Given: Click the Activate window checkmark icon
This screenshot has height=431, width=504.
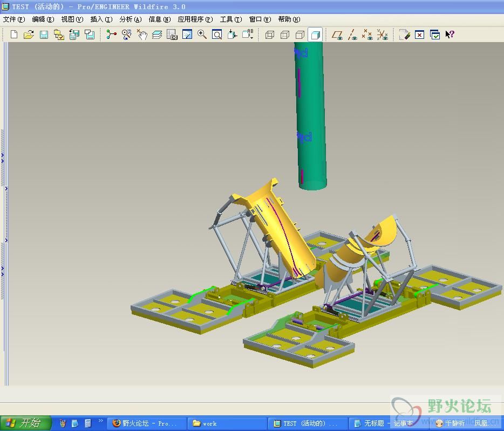Looking at the screenshot, I should point(434,35).
